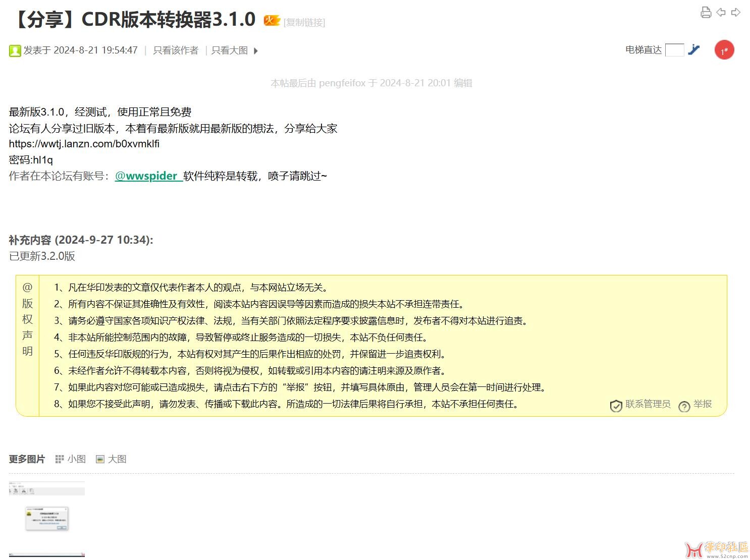
Task: Click the green author avatar icon
Action: point(15,50)
